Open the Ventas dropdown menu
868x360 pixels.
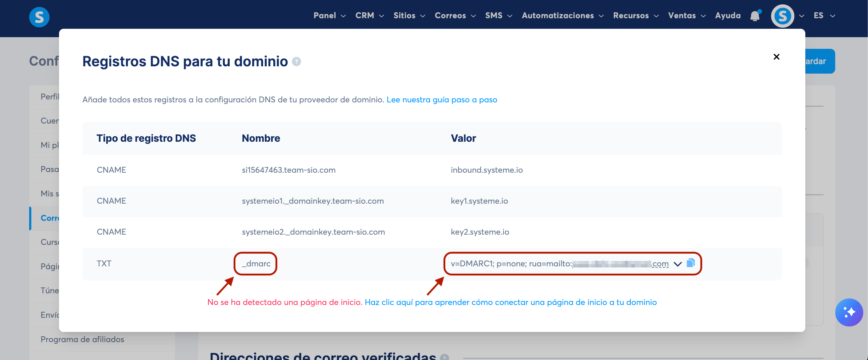click(687, 16)
